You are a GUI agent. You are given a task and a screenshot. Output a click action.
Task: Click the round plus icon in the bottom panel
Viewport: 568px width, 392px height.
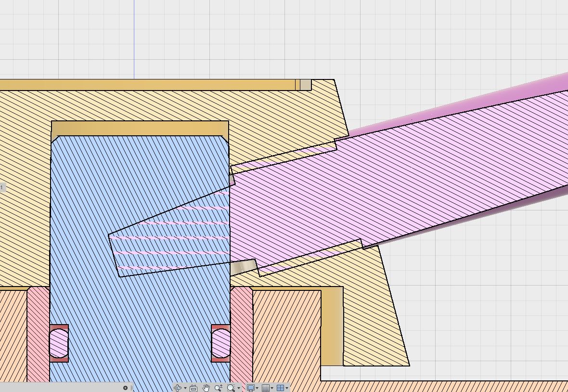(125, 388)
